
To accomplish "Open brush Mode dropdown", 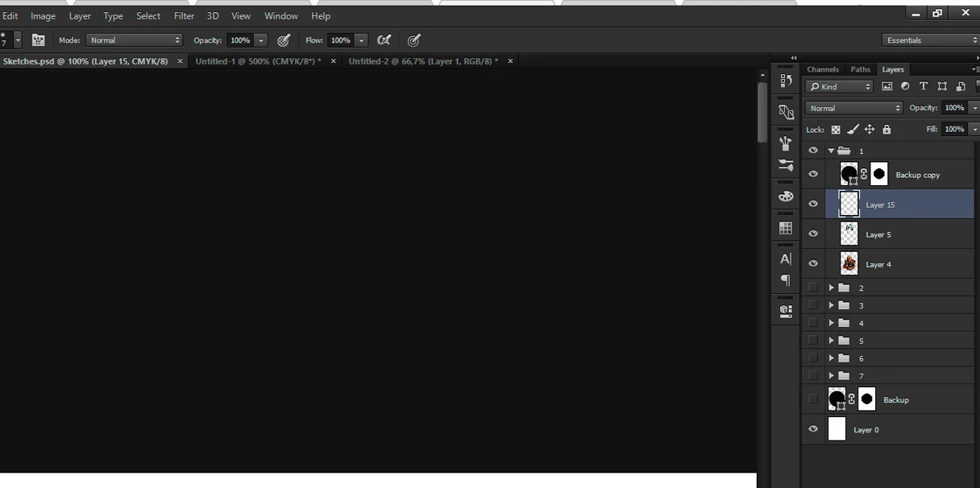I will (x=135, y=39).
